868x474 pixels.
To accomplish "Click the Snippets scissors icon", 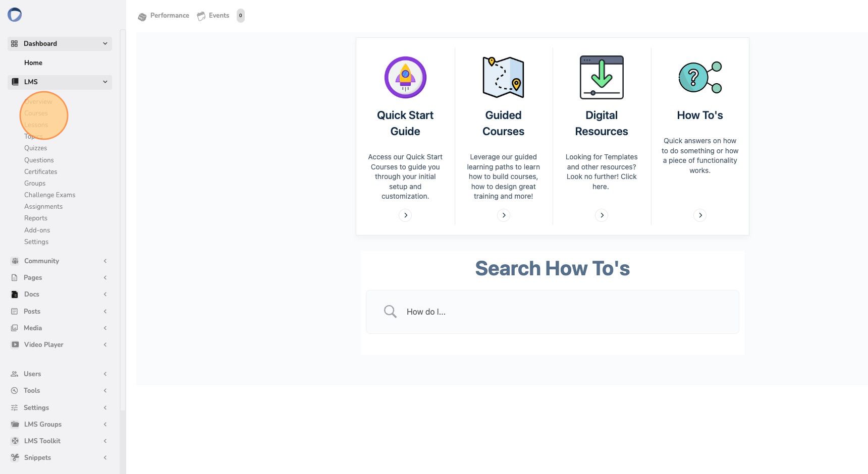I will pyautogui.click(x=15, y=457).
